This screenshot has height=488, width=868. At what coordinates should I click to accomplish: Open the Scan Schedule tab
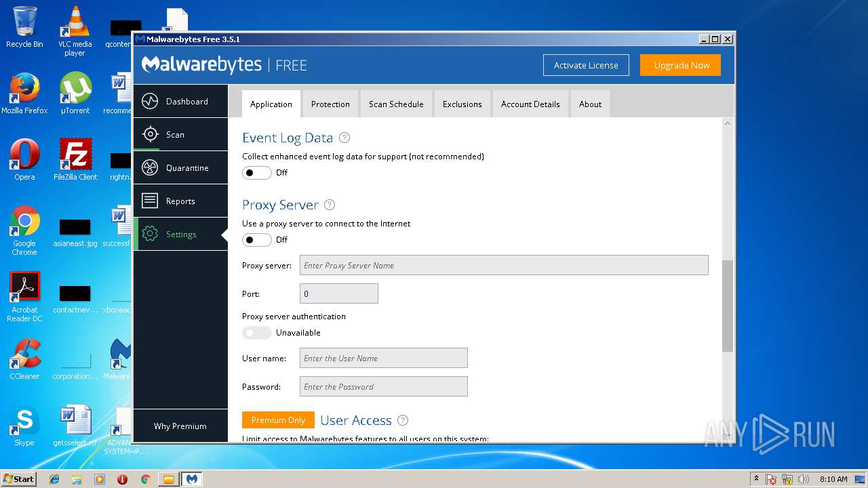(x=396, y=104)
